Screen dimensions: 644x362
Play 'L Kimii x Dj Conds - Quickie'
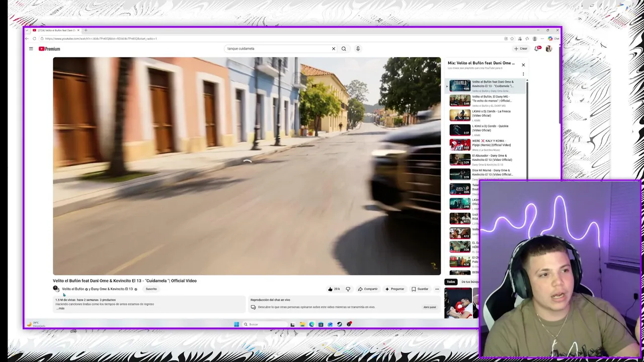pos(486,130)
